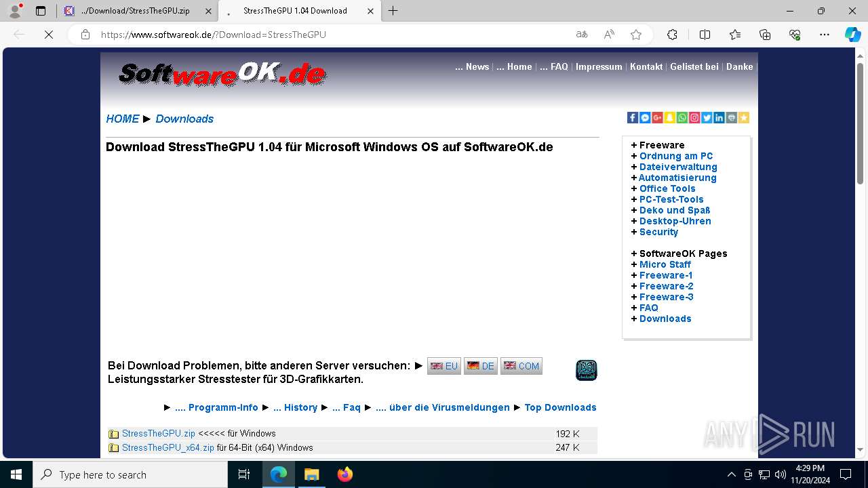Expand Dateiverwaltung category
The width and height of the screenshot is (868, 488).
[678, 167]
